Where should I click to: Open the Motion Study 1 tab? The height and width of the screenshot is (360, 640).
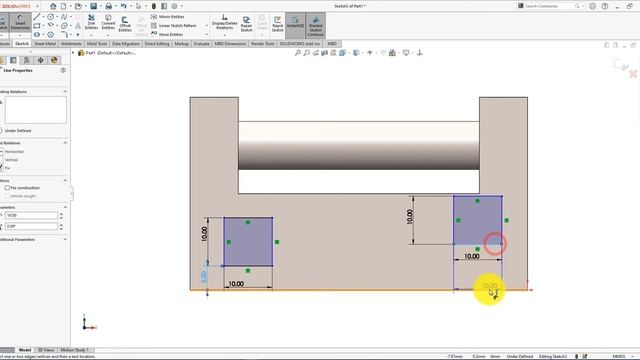click(x=74, y=350)
